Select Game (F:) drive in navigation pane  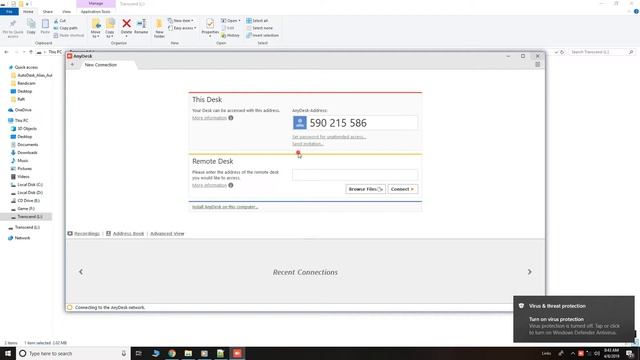pyautogui.click(x=26, y=209)
